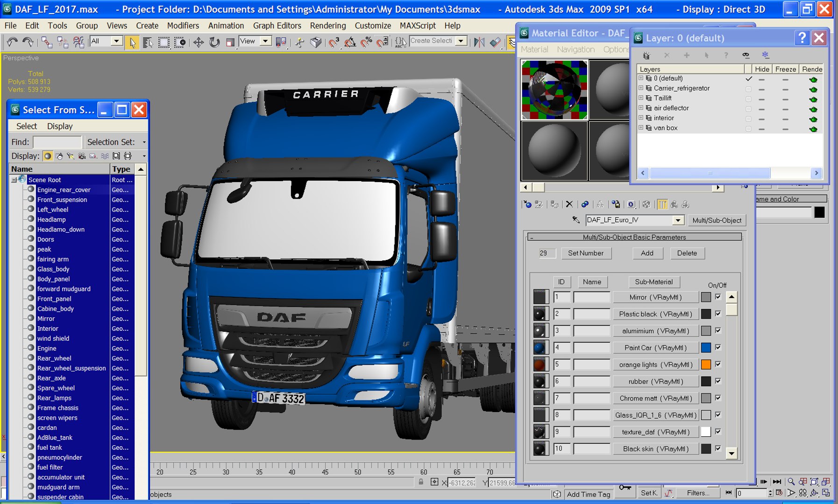
Task: Click Time Configuration icon near frame field
Action: [779, 492]
